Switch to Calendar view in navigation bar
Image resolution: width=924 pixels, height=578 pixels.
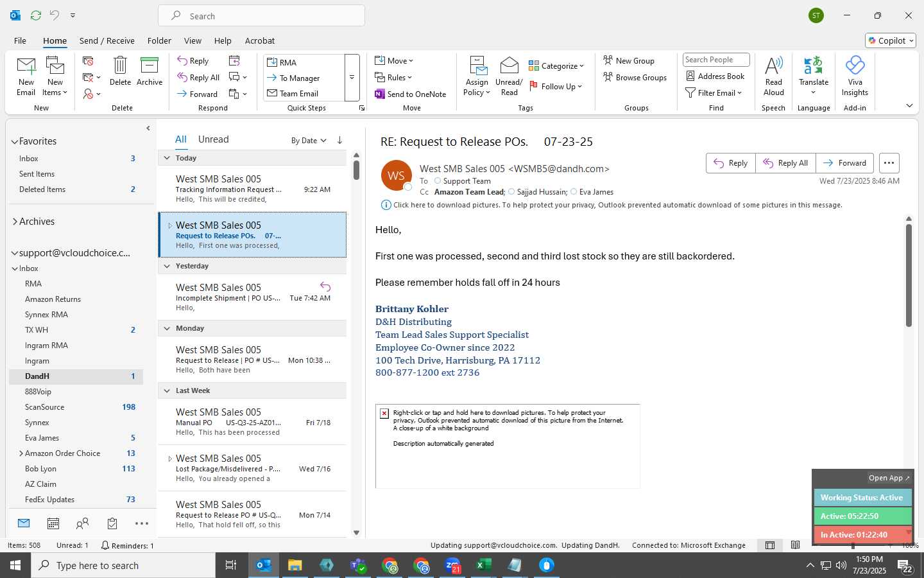(53, 523)
